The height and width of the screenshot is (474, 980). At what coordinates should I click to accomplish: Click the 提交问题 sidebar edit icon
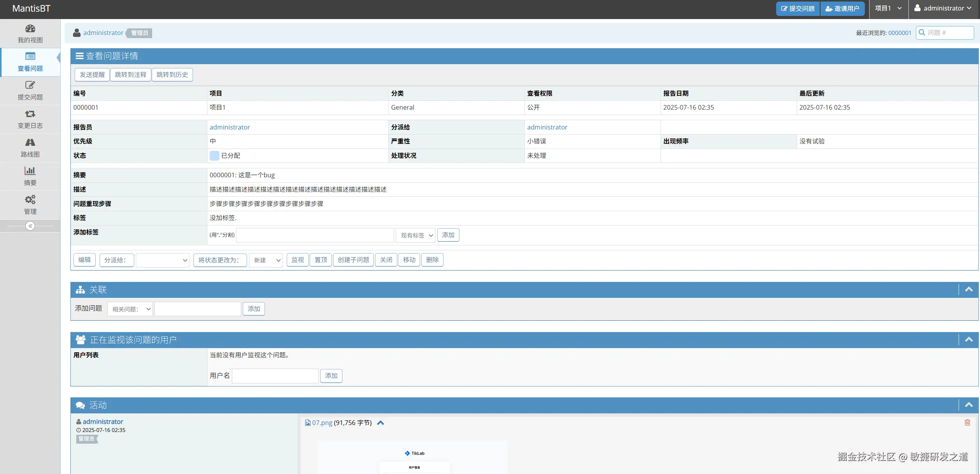tap(30, 85)
